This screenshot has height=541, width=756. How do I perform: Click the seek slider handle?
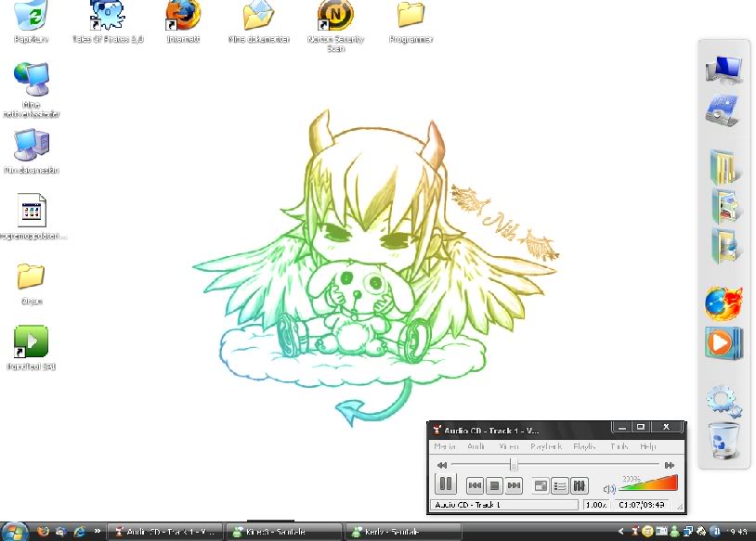point(514,464)
